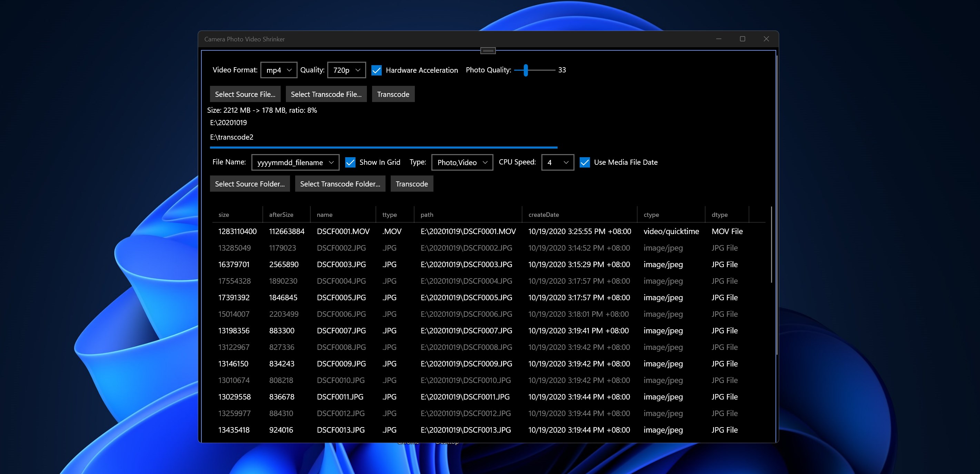Select the DSCF0001.MOV row in grid

(343, 231)
